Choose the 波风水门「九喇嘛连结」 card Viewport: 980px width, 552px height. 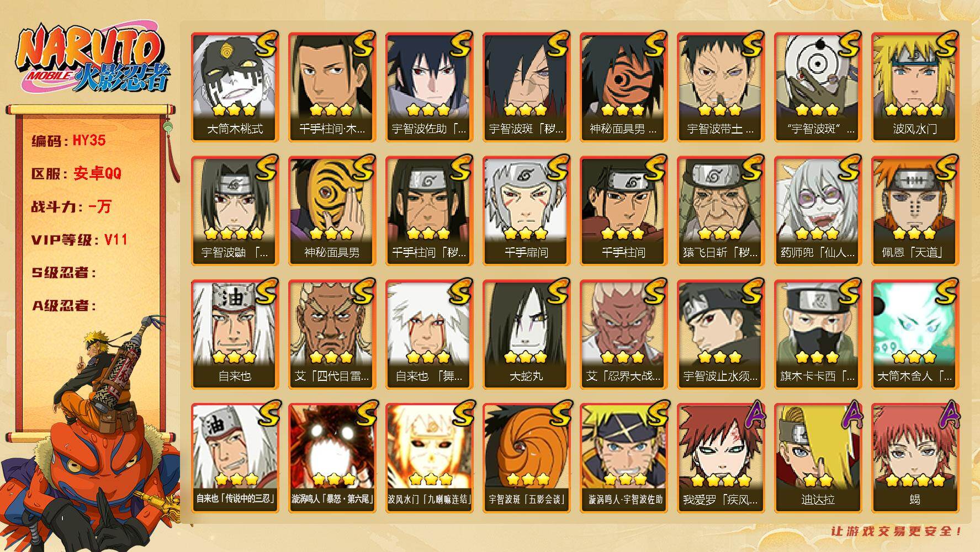(x=429, y=458)
